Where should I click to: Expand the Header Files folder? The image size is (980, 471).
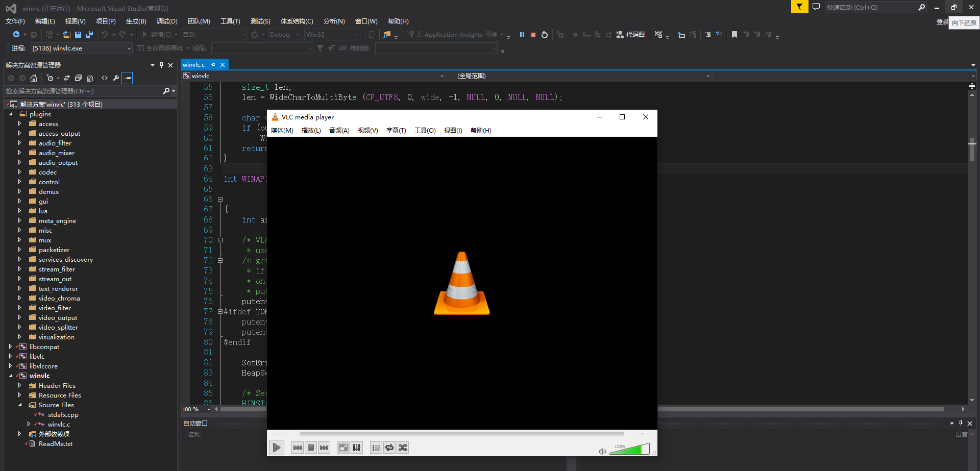[19, 385]
